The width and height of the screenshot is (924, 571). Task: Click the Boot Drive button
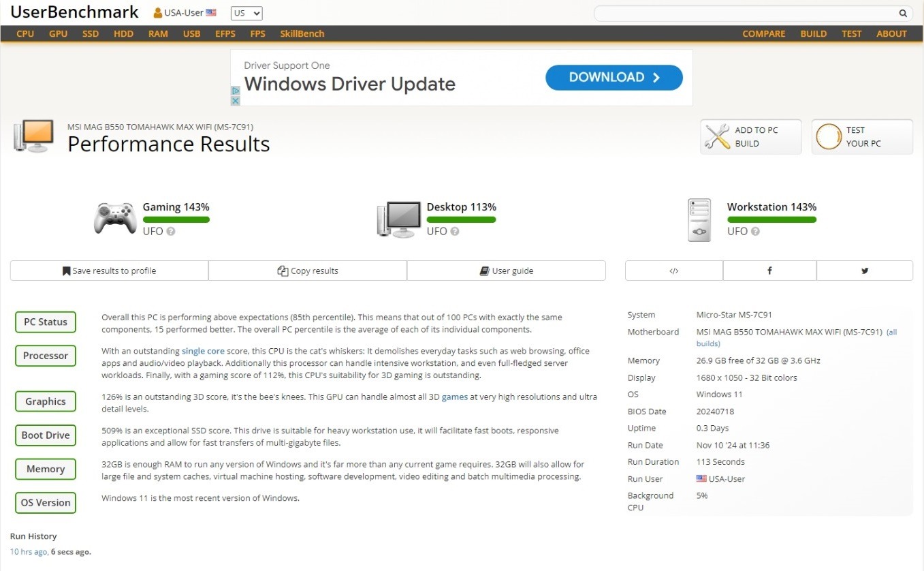point(46,435)
